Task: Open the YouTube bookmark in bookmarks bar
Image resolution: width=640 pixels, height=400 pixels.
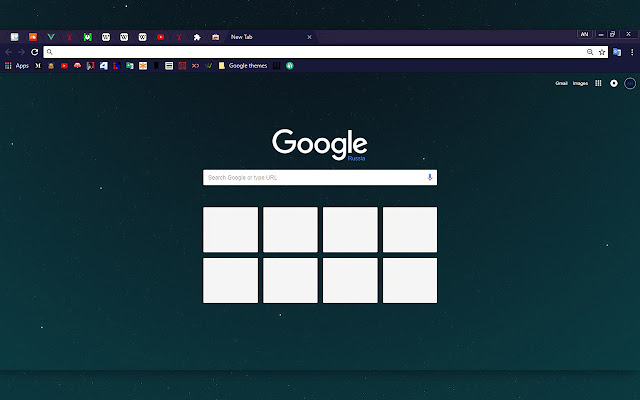Action: point(64,66)
